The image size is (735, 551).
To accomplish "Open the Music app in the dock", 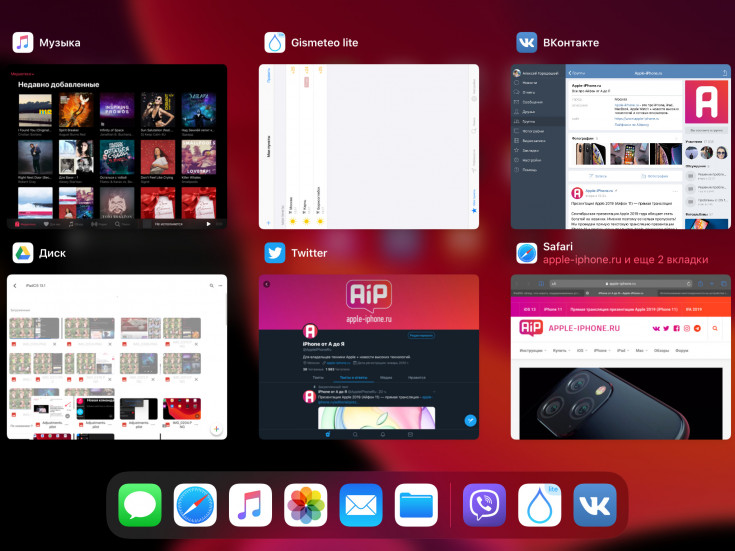I will 250,505.
